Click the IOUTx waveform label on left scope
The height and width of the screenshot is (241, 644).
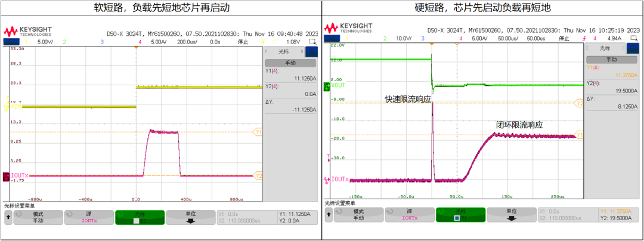[x=18, y=175]
